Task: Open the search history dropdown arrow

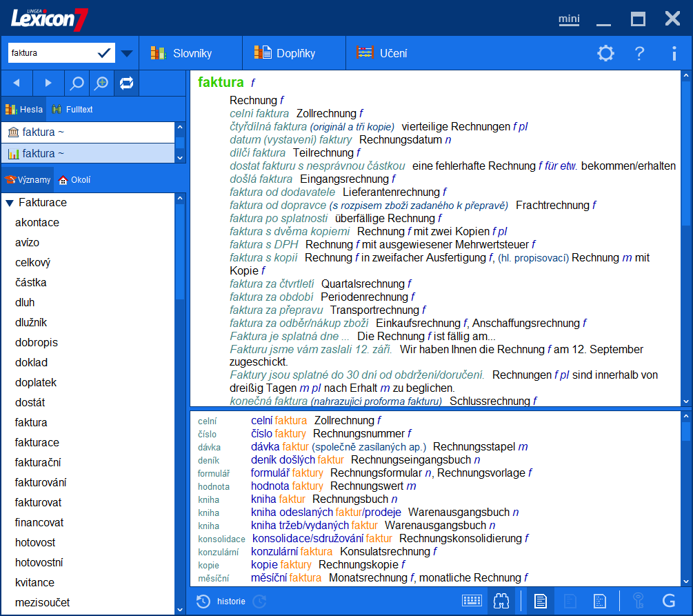Action: (126, 54)
